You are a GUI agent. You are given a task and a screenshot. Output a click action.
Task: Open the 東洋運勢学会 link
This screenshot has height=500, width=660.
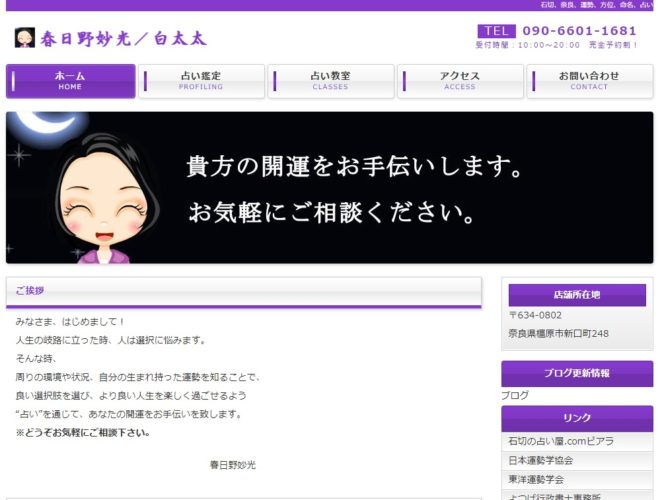pos(536,479)
